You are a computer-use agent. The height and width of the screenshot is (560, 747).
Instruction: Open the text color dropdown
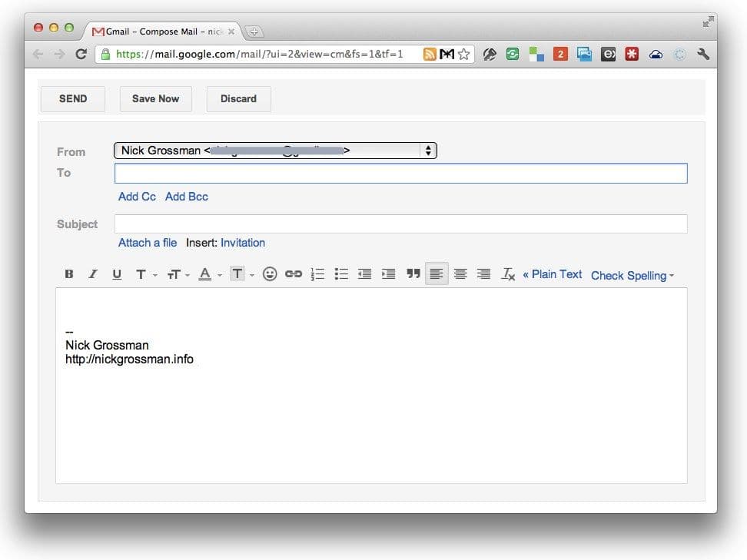209,274
